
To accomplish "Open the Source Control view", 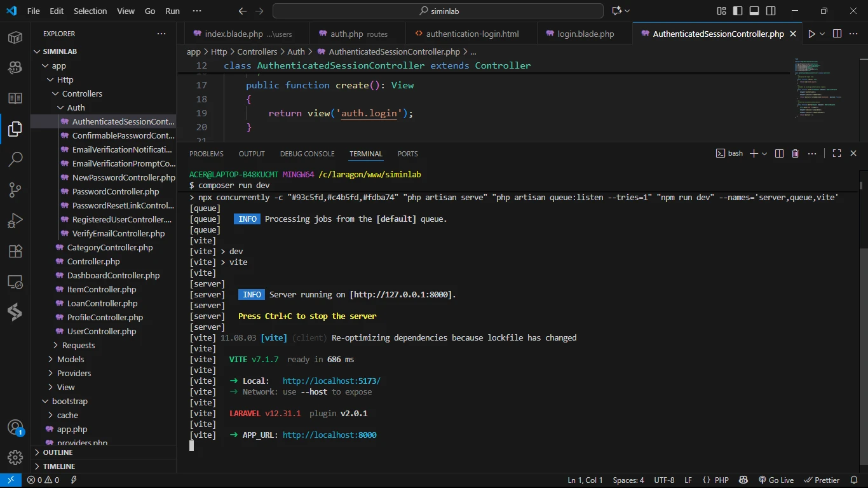I will coord(15,190).
